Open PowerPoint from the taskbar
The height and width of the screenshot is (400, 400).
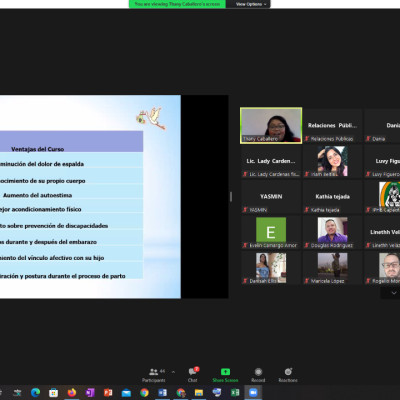point(108,393)
